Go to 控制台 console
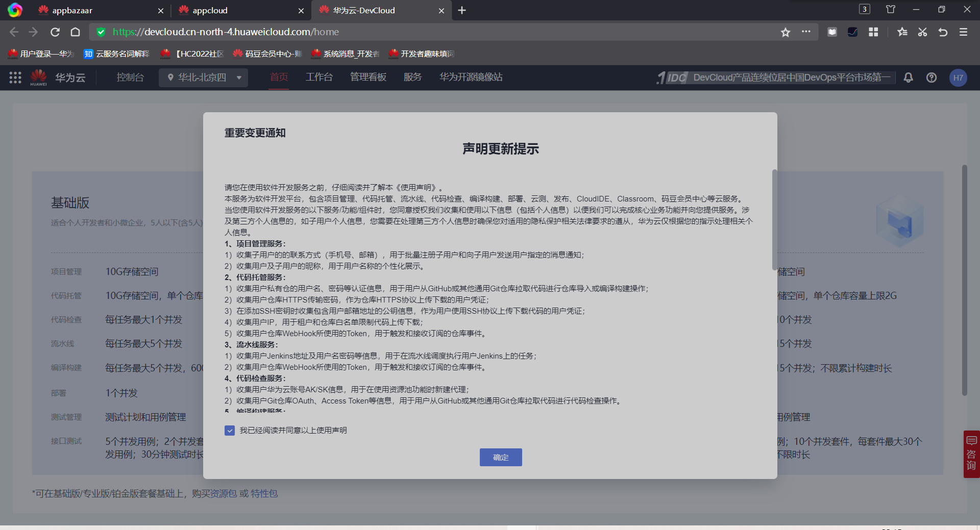This screenshot has width=980, height=530. (130, 78)
